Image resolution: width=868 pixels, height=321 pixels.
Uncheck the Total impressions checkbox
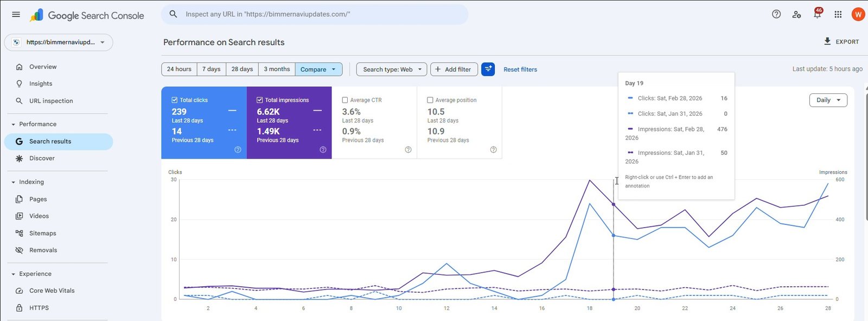[x=260, y=100]
